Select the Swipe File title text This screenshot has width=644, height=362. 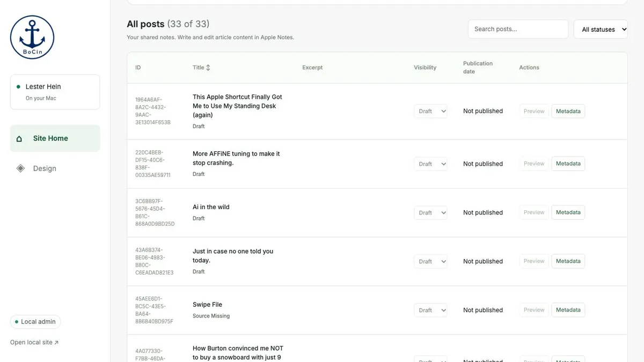(x=207, y=305)
